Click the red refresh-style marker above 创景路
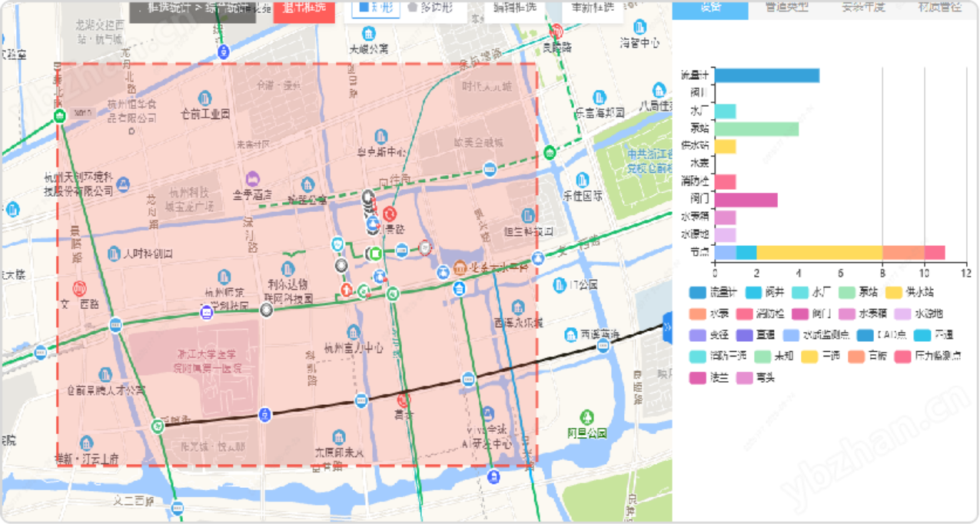The width and height of the screenshot is (980, 524). click(x=390, y=213)
